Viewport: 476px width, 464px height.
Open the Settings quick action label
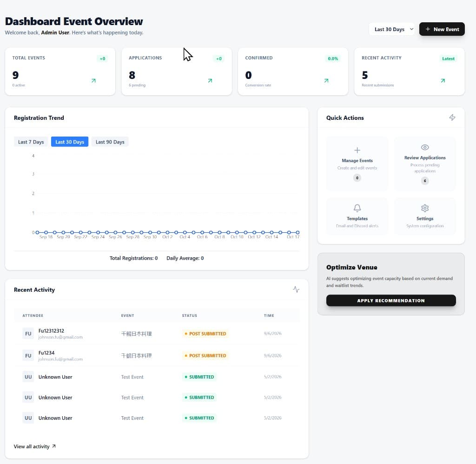425,218
